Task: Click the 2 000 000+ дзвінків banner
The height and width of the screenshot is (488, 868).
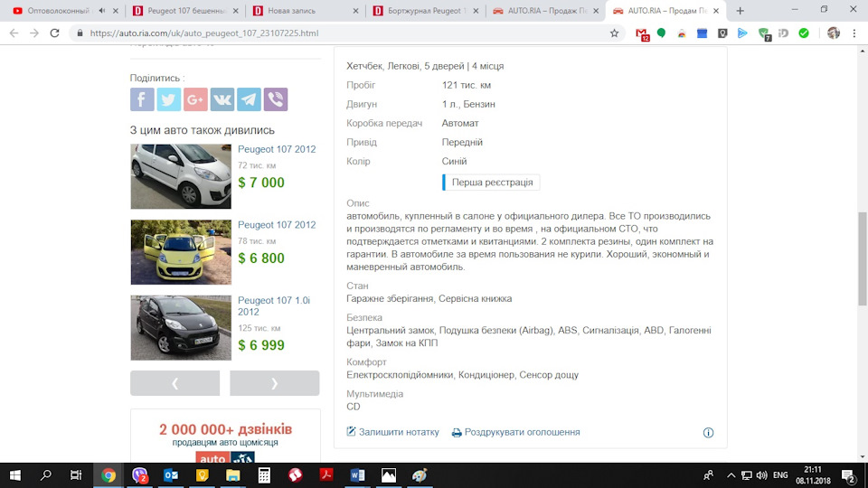Action: tap(225, 436)
